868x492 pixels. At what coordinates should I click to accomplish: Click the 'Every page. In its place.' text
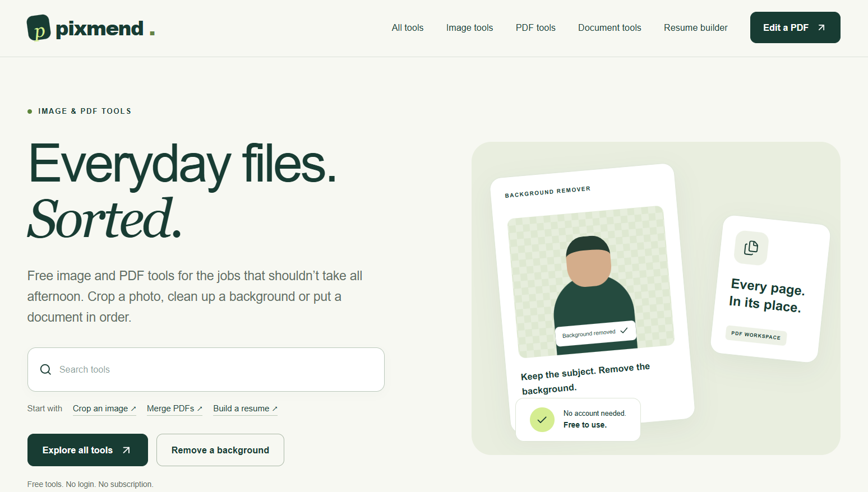767,295
